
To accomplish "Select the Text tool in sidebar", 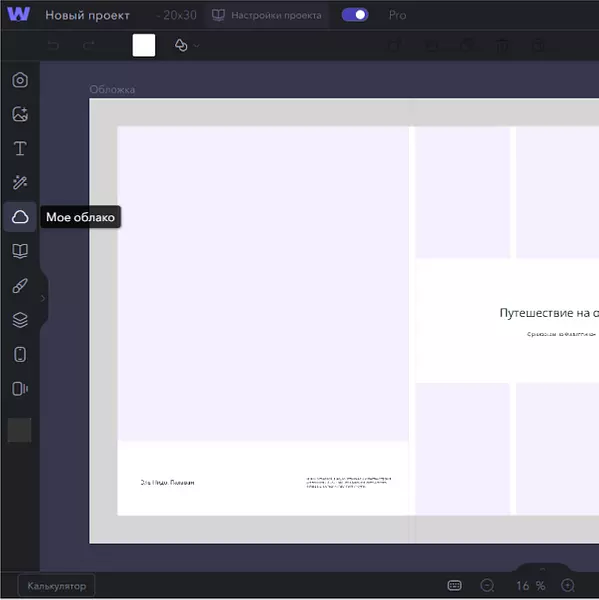I will tap(20, 148).
